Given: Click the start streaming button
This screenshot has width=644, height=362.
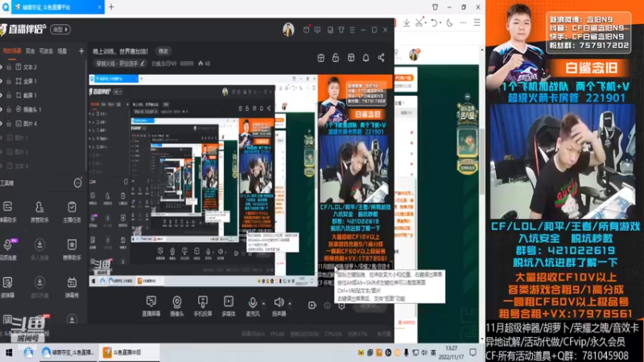Looking at the screenshot, I should pyautogui.click(x=369, y=306).
